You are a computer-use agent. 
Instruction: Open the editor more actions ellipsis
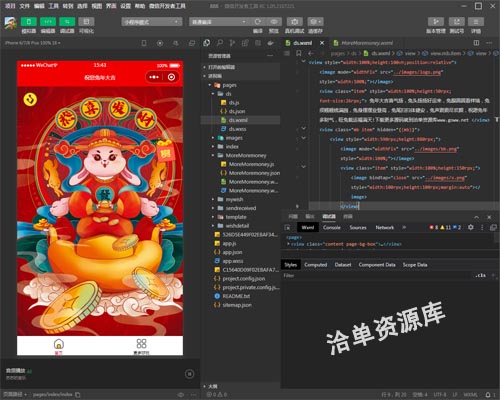point(489,43)
